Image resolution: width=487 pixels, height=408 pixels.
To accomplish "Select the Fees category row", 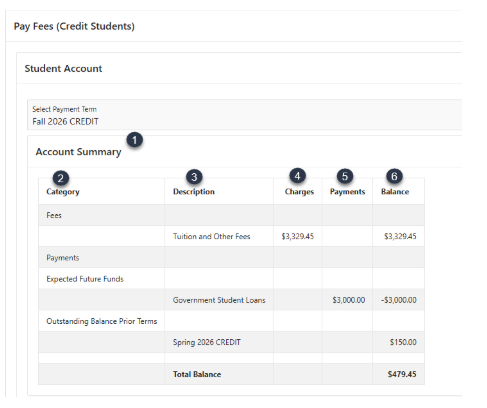I will point(231,215).
